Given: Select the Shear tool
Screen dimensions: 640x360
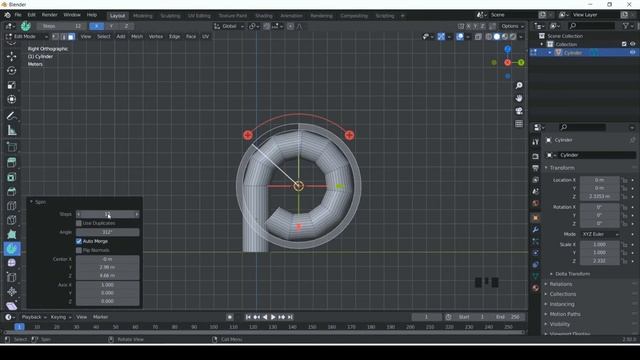Looking at the screenshot, I should 11,305.
